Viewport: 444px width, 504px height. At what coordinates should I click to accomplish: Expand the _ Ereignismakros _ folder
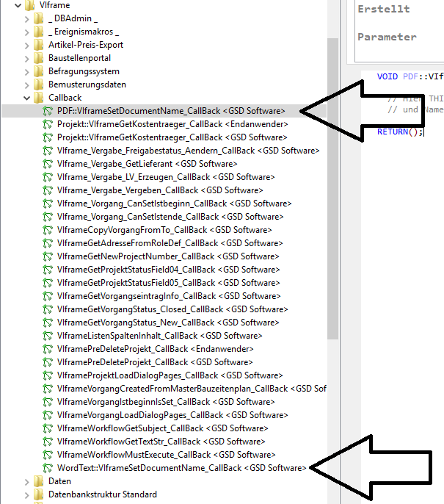(x=27, y=32)
